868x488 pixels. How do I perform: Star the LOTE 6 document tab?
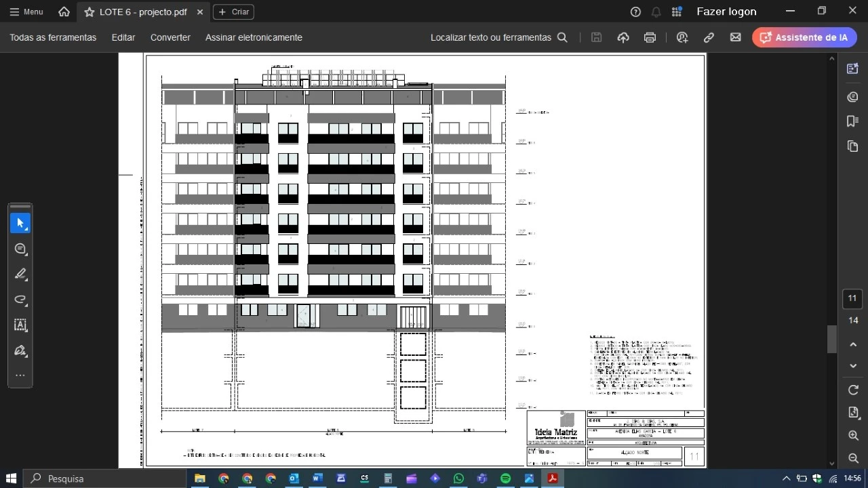click(x=90, y=12)
